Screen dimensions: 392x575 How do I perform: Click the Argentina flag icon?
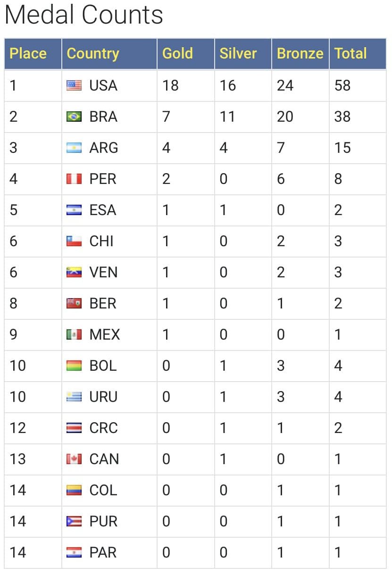coord(74,148)
